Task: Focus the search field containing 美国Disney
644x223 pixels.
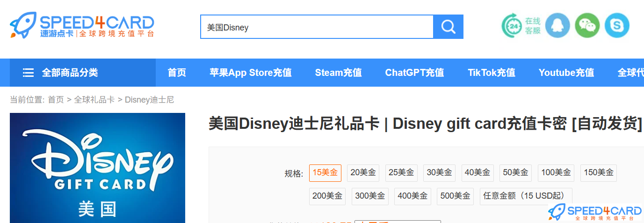Action: pyautogui.click(x=317, y=27)
